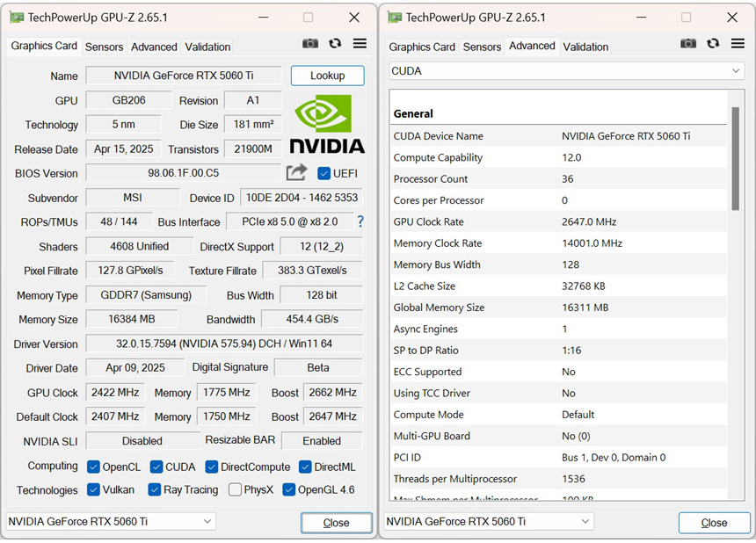
Task: Expand the CUDA category dropdown
Action: pos(567,71)
